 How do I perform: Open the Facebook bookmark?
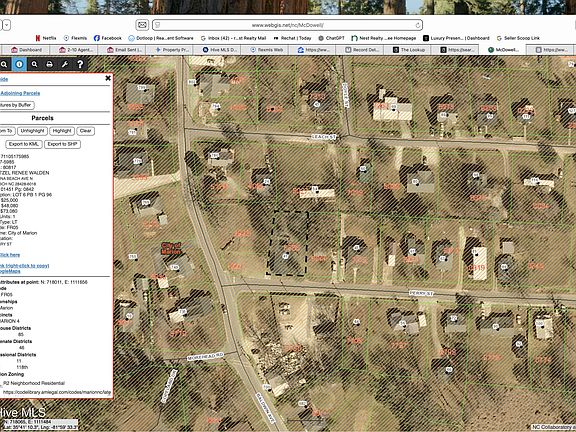tap(108, 38)
